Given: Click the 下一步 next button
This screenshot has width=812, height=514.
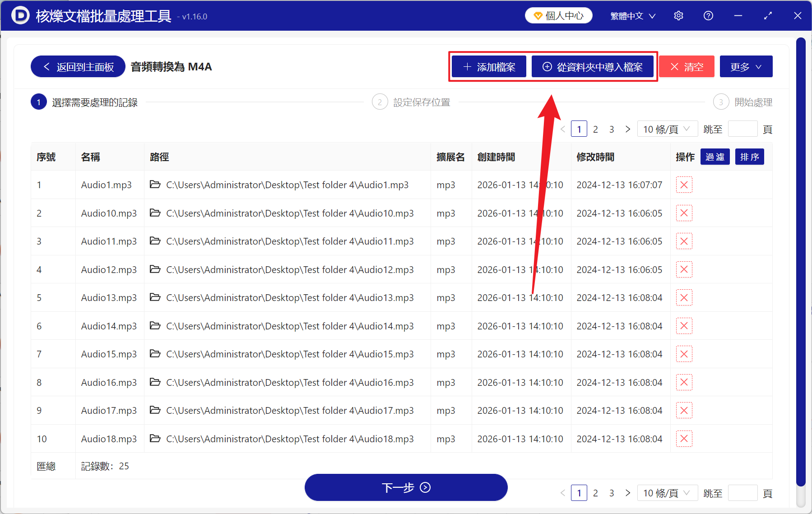Looking at the screenshot, I should pos(406,487).
